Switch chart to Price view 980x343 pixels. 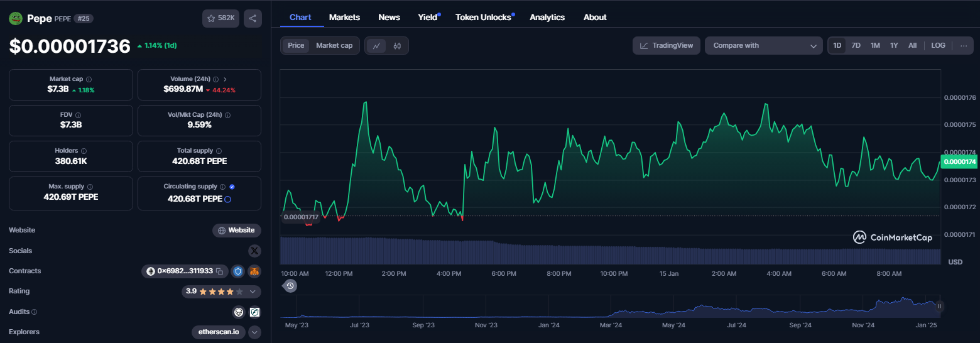click(296, 45)
